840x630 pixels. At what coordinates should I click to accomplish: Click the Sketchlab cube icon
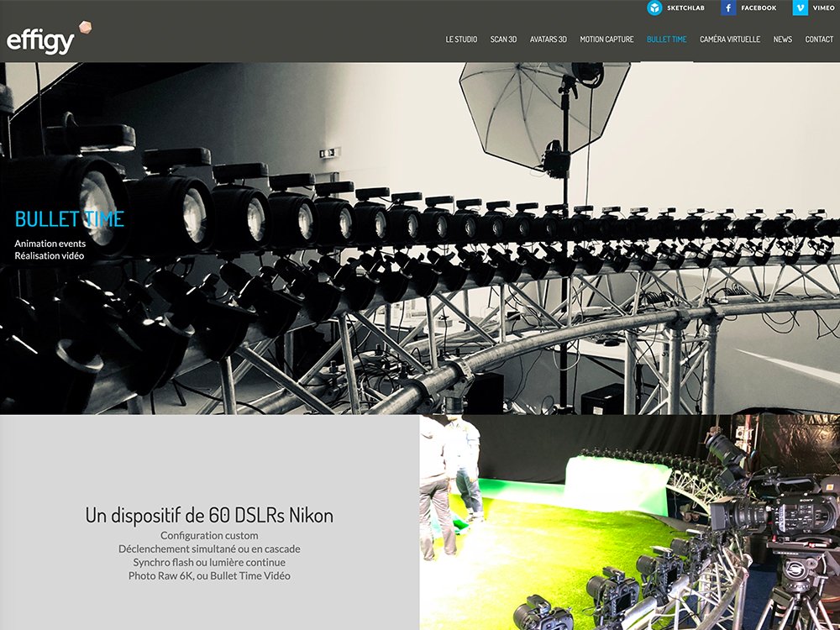[x=654, y=8]
